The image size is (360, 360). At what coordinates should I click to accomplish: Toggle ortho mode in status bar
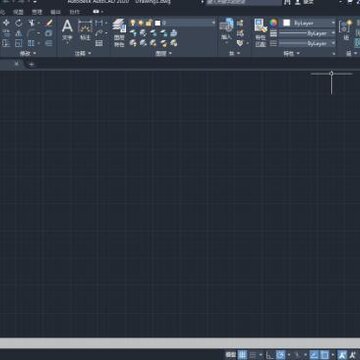tap(270, 355)
